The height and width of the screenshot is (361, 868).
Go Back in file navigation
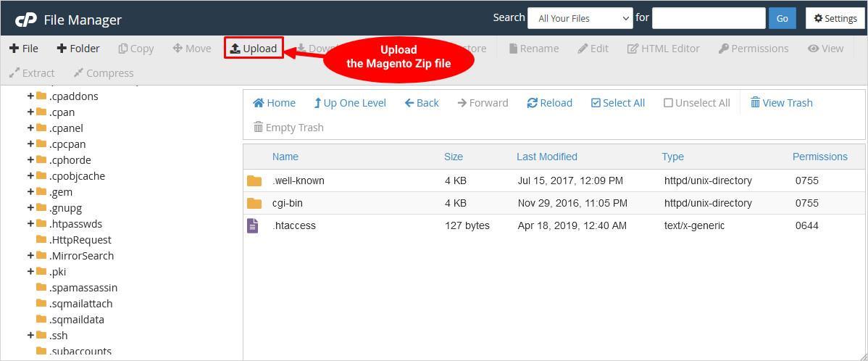click(422, 103)
